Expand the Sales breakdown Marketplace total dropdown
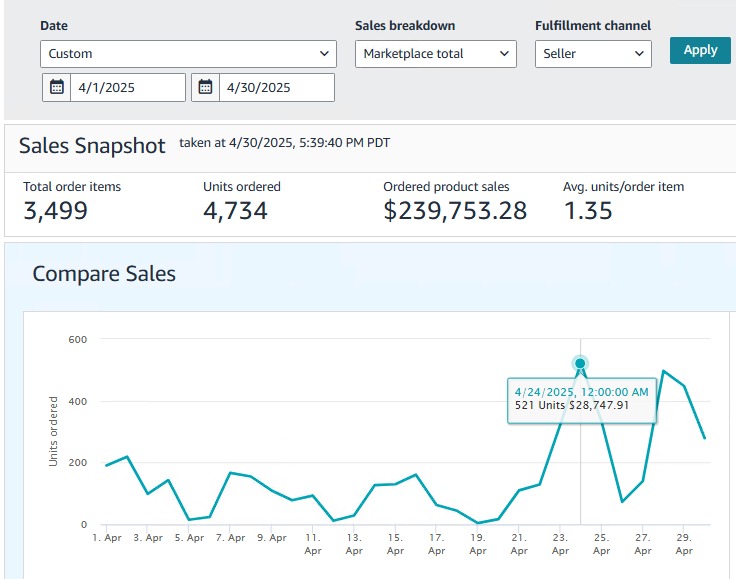Viewport: 736px width, 579px height. click(x=436, y=54)
